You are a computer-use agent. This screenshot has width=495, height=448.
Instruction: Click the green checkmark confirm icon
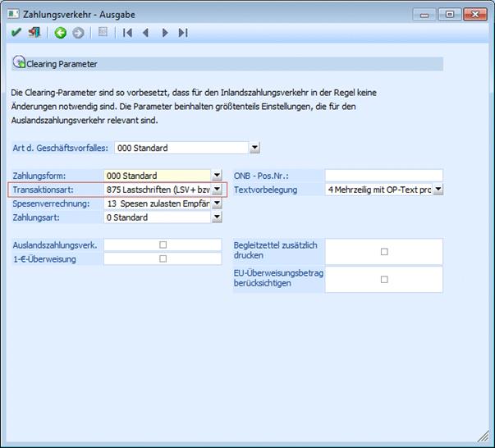(x=16, y=33)
